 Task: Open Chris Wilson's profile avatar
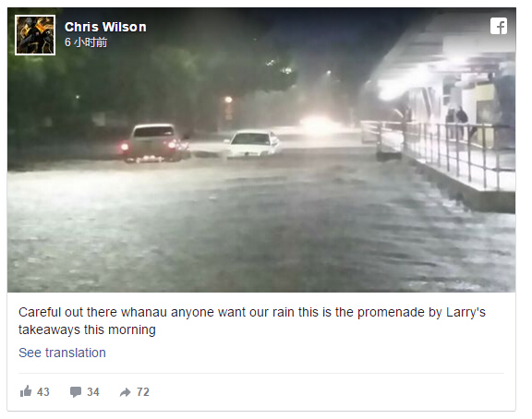[x=35, y=35]
